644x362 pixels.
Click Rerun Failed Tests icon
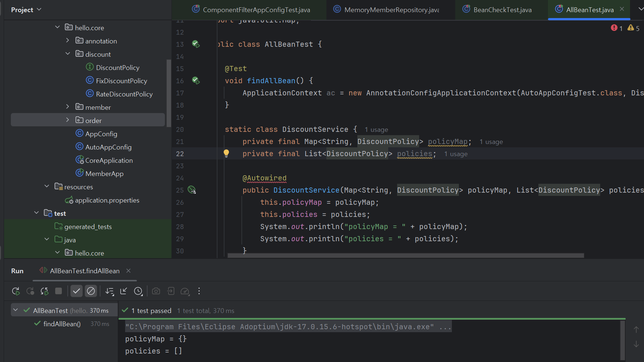30,291
